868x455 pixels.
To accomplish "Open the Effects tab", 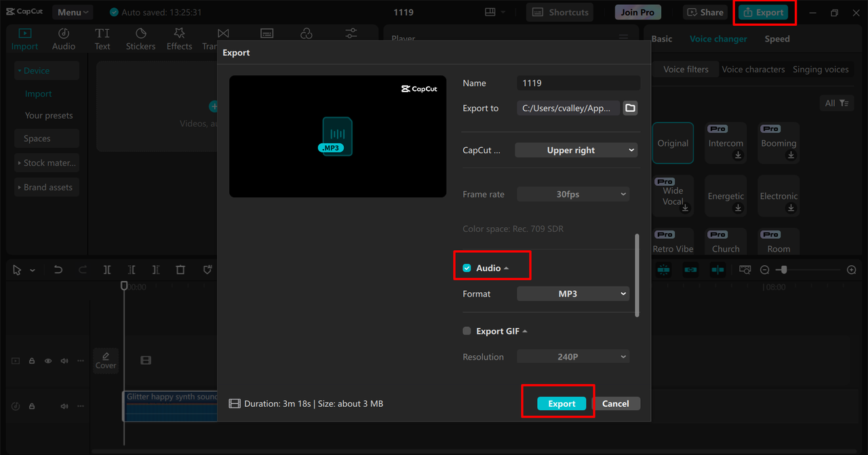I will coord(179,39).
